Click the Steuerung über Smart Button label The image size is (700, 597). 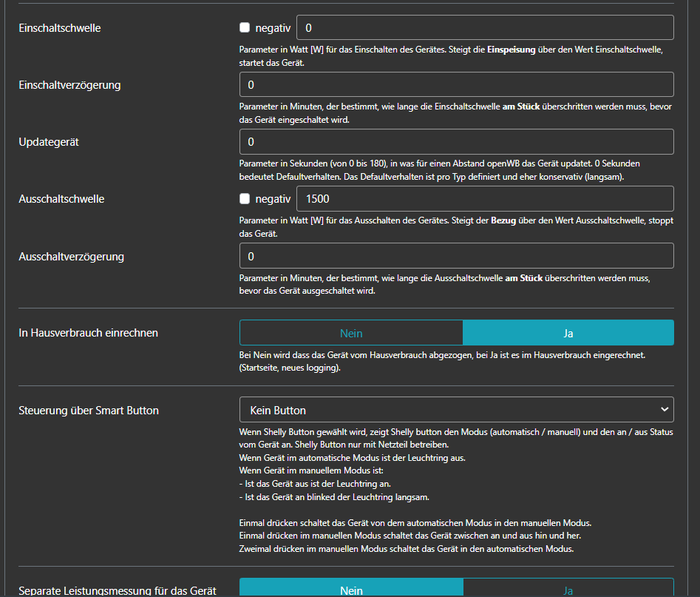tap(89, 411)
